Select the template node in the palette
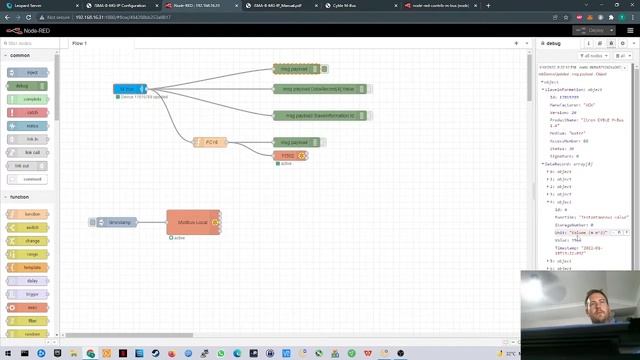 coord(27,267)
